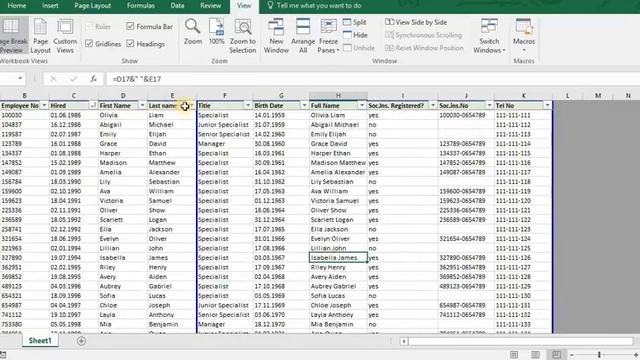Open Freeze Panes menu

[329, 36]
